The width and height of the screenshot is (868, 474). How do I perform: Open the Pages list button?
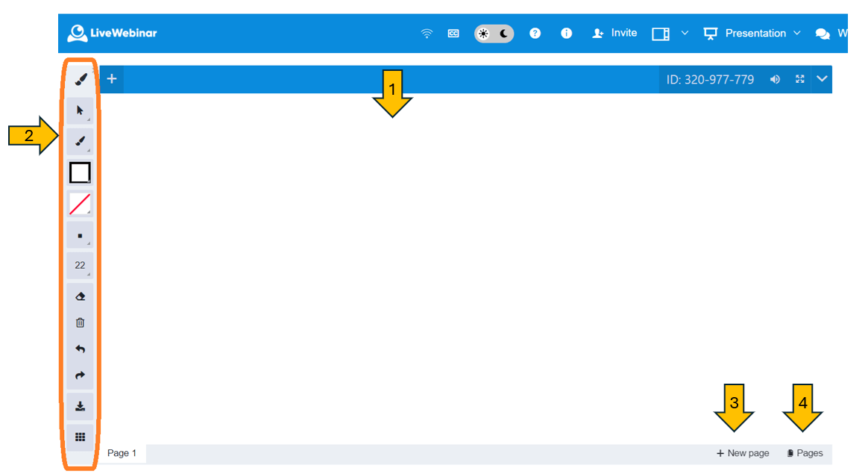[x=805, y=453]
